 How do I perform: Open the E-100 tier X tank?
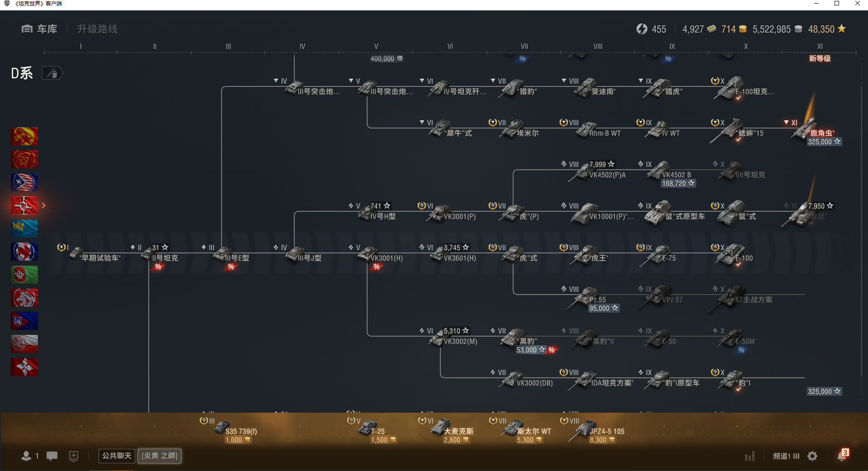pos(733,255)
